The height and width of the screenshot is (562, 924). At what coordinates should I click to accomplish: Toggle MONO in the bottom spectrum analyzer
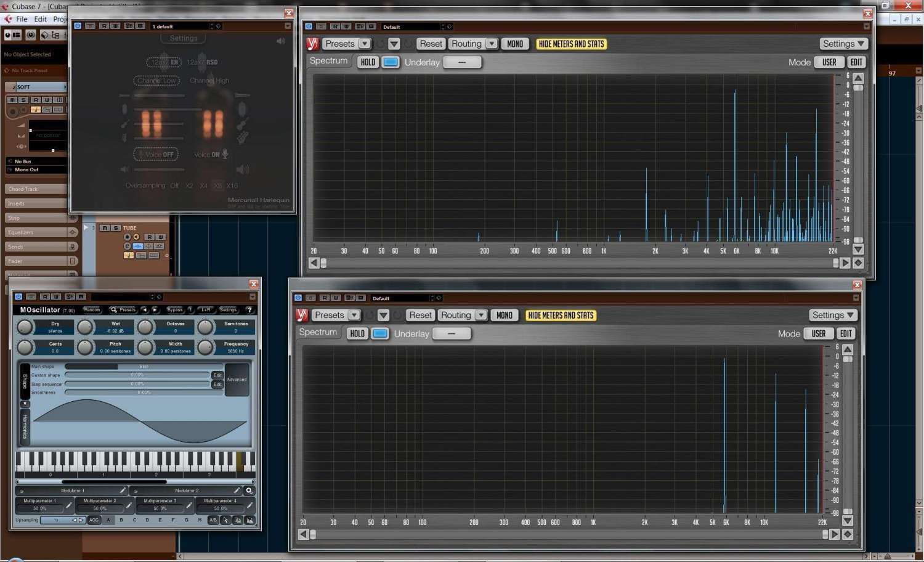point(505,316)
